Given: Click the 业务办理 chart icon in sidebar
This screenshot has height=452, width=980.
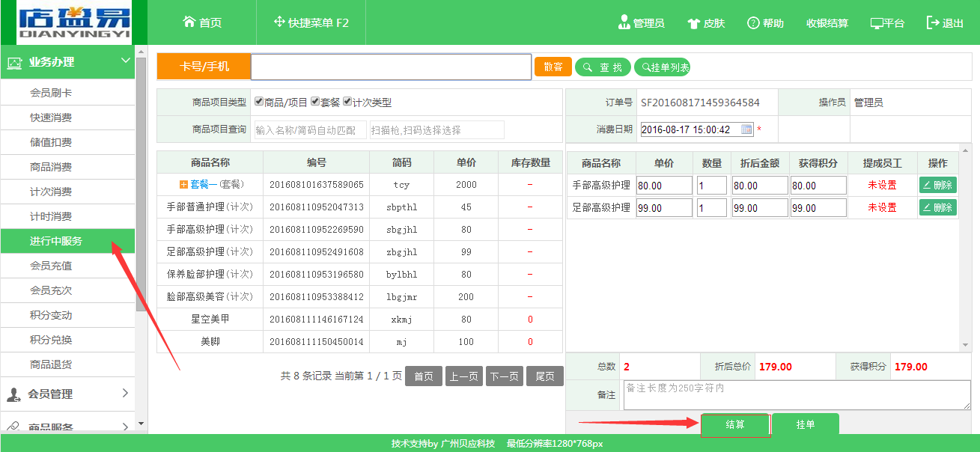Looking at the screenshot, I should tap(14, 63).
